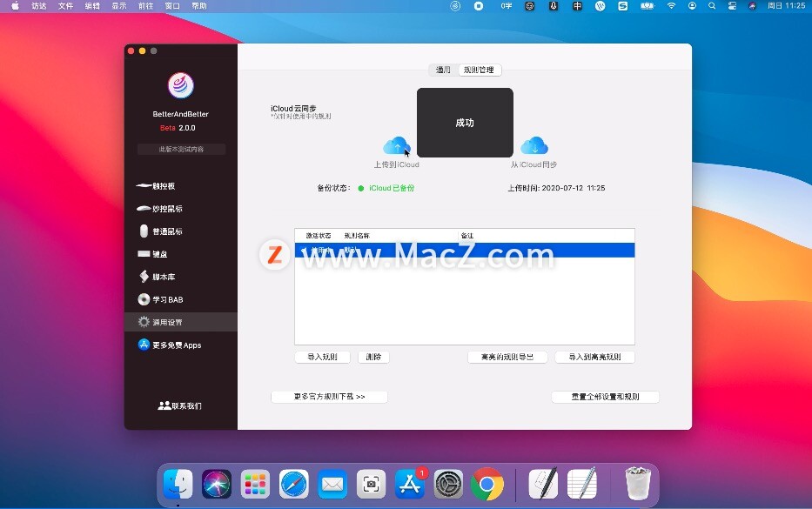Click the 导入到高亮规则 button
The width and height of the screenshot is (812, 509).
coord(594,357)
